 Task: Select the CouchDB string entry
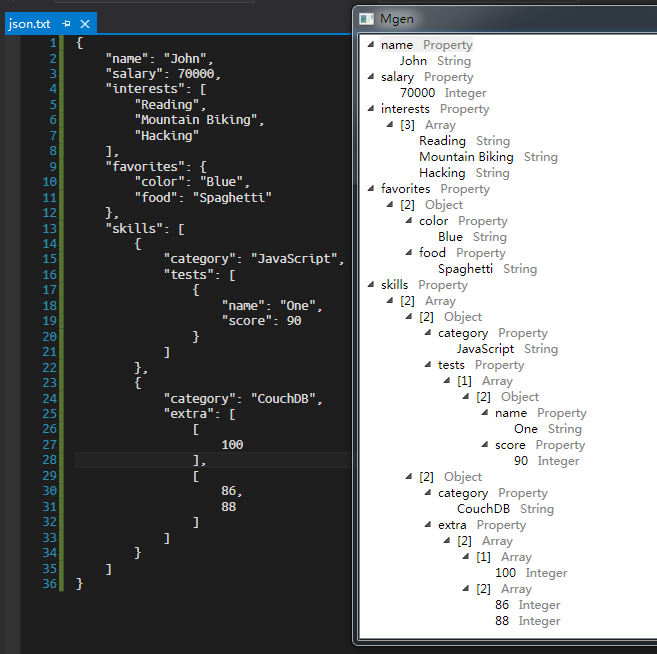[x=483, y=509]
